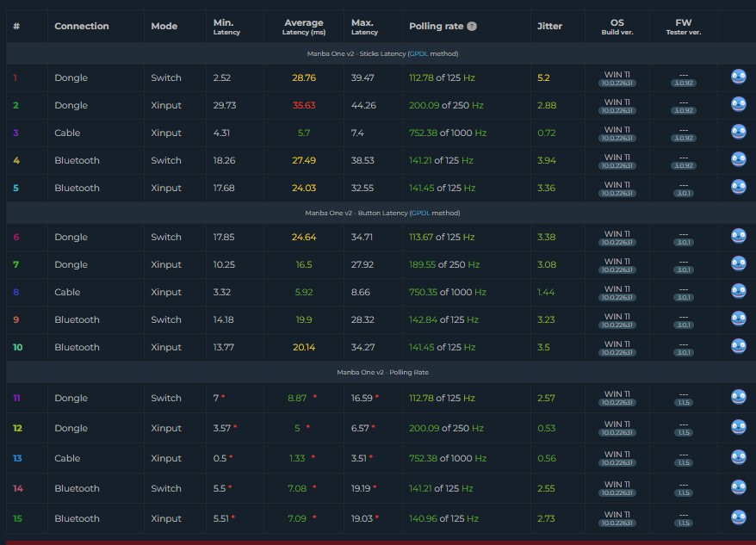Viewport: 756px width, 545px height.
Task: Click the average value 8.87 in row 11
Action: point(297,398)
